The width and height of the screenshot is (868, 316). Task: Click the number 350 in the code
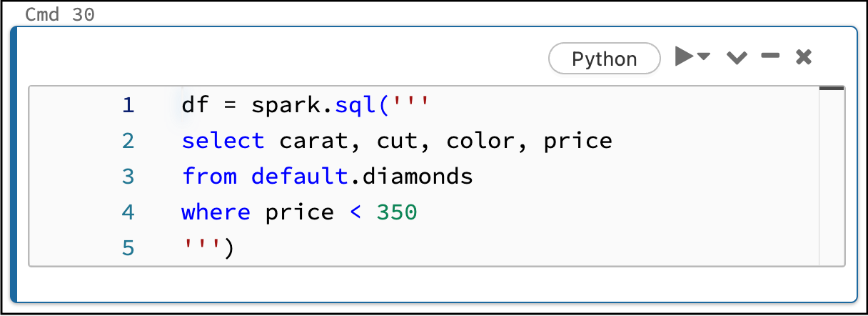tap(396, 212)
